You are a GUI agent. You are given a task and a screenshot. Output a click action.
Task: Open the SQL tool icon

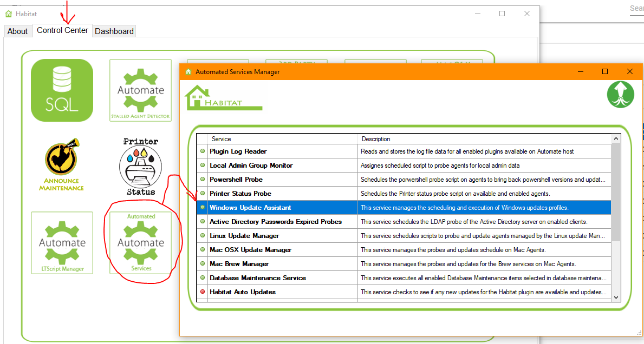(x=62, y=90)
